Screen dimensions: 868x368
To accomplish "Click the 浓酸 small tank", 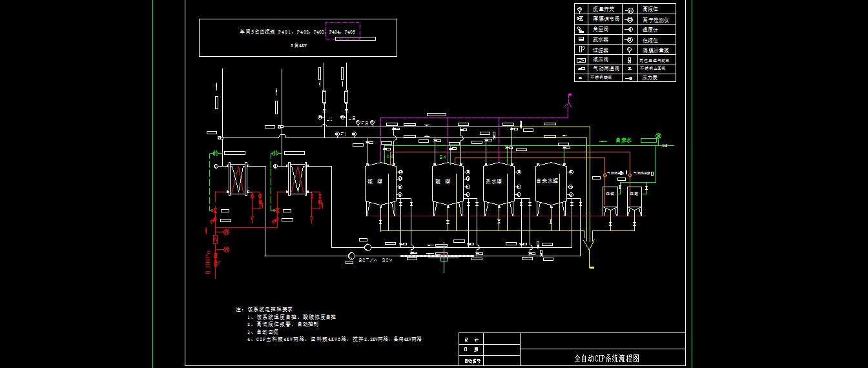I will (x=635, y=201).
